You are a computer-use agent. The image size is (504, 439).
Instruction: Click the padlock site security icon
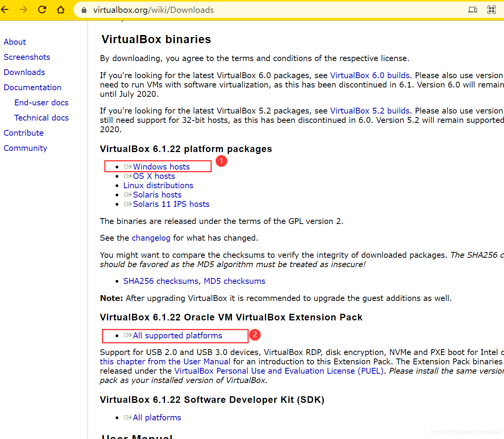[84, 10]
